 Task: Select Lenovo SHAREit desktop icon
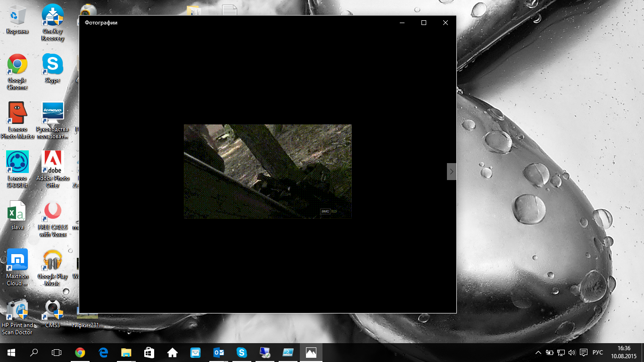point(17,169)
